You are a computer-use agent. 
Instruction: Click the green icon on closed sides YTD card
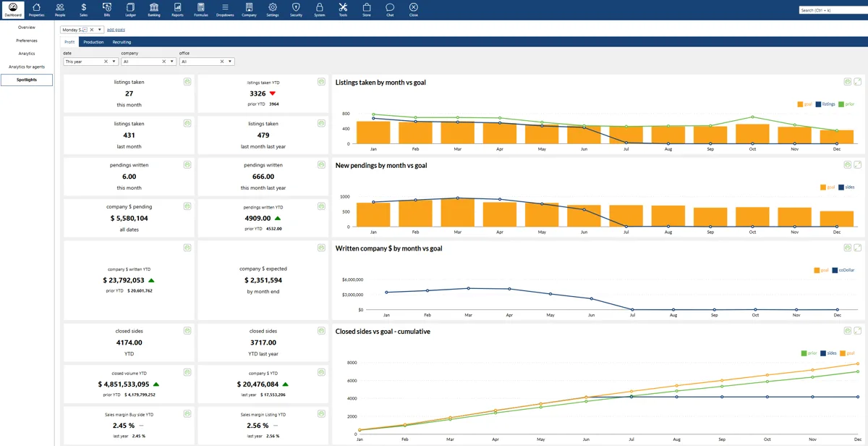(x=187, y=331)
